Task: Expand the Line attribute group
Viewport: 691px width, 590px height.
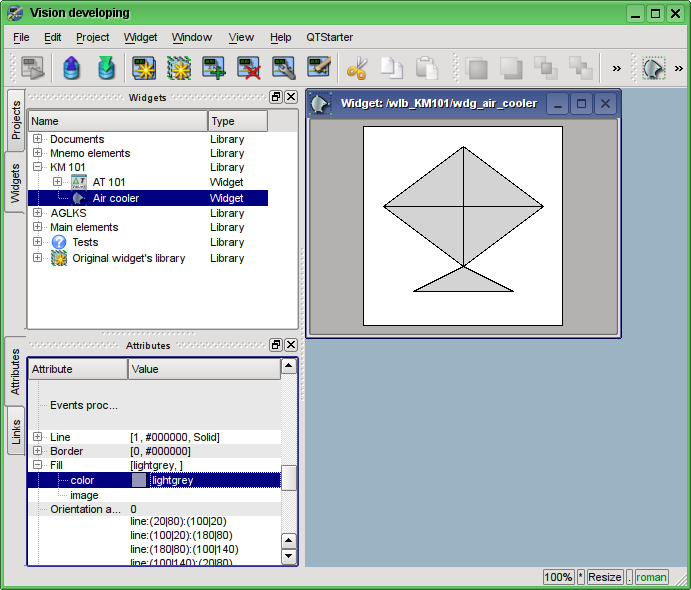Action: [x=38, y=437]
